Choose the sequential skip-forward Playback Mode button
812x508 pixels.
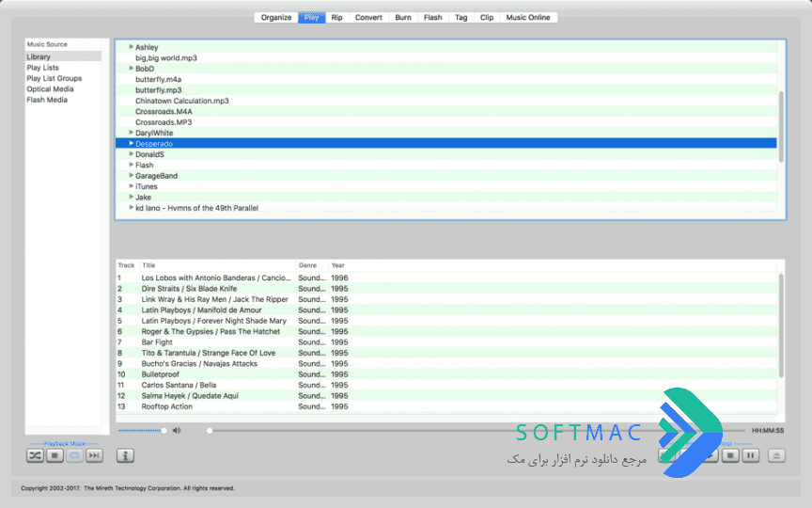(94, 455)
